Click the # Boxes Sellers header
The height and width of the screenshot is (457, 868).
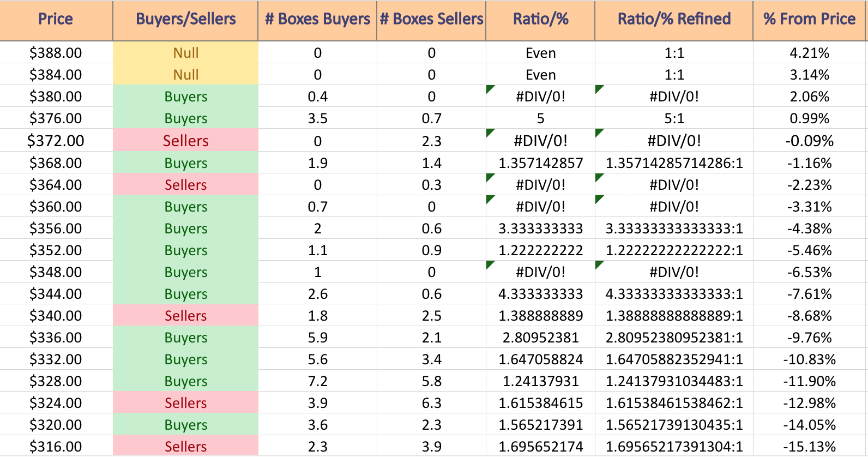pos(431,20)
